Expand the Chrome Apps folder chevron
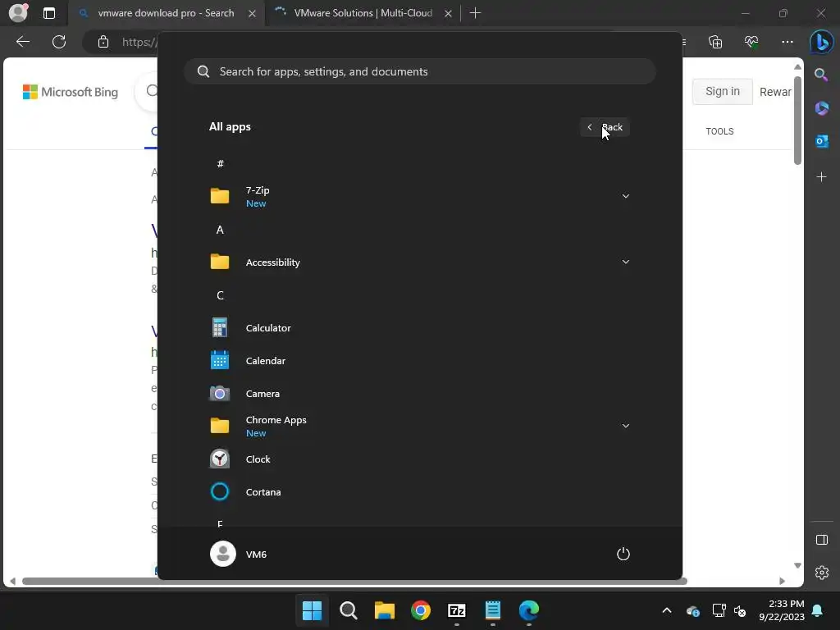Image resolution: width=840 pixels, height=630 pixels. click(x=625, y=426)
